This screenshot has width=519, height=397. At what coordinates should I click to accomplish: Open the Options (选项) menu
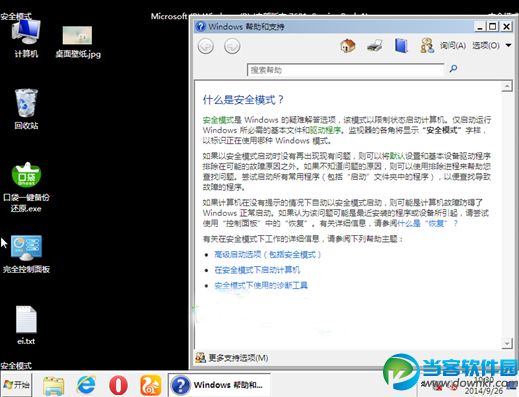pos(486,45)
